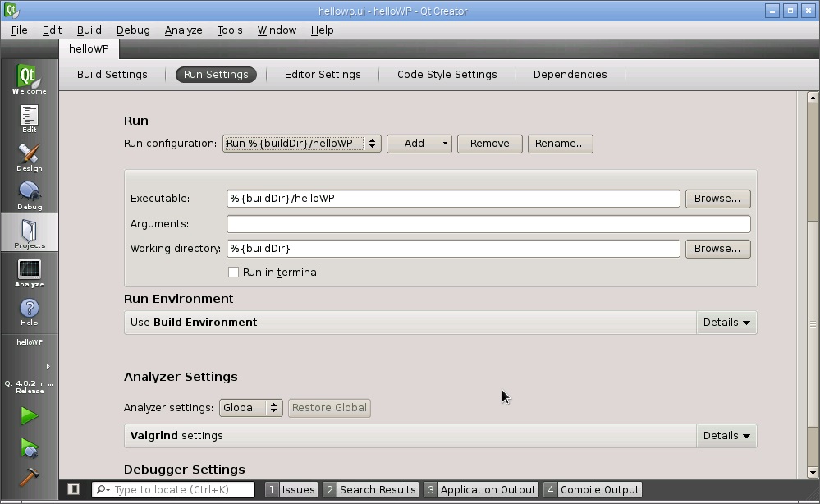
Task: Switch to Debug mode
Action: click(29, 195)
